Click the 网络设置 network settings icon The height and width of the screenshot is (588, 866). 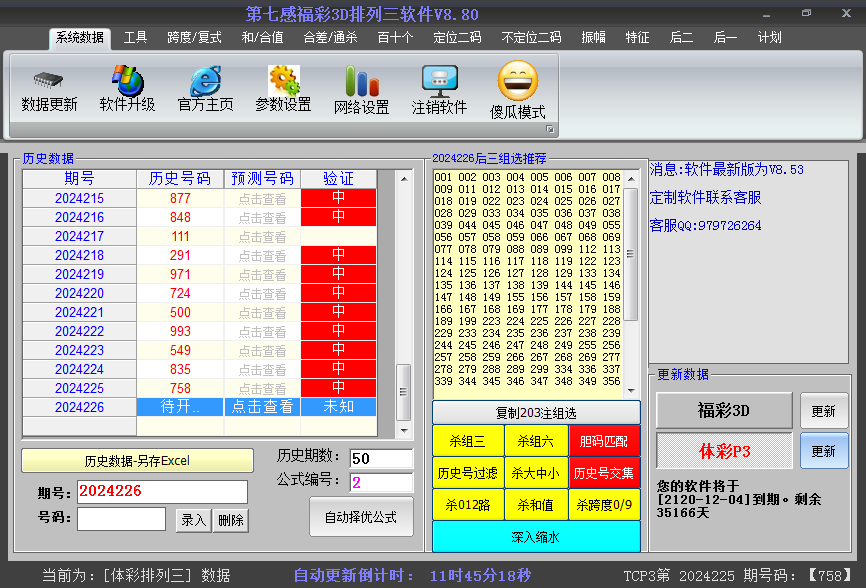[361, 82]
